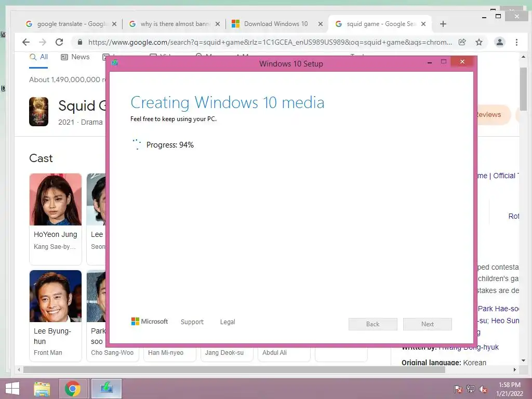Click the horizontal scrollbar right arrow
Screen dimensions: 532x399
515,369
